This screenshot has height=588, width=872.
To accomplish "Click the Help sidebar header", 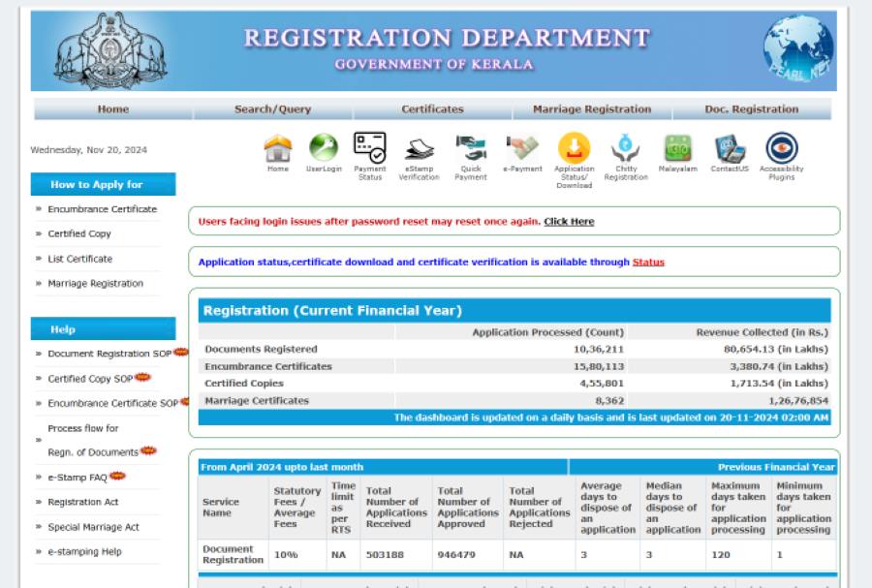I will tap(103, 329).
